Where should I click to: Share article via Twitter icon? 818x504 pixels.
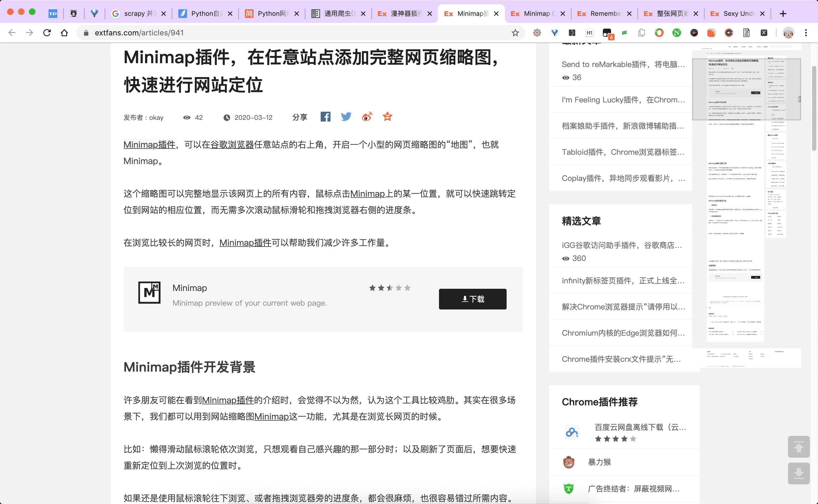point(346,117)
